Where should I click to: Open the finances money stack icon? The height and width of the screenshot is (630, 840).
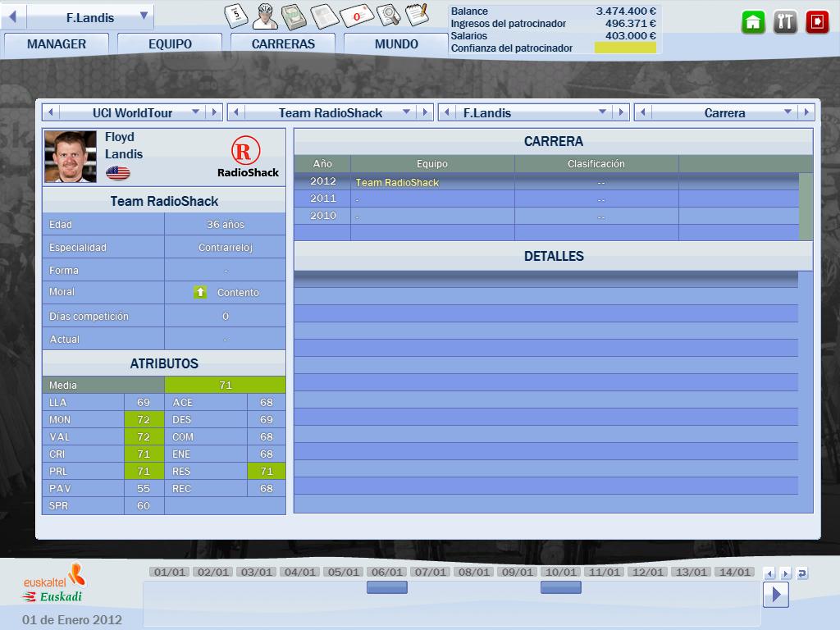click(x=294, y=15)
